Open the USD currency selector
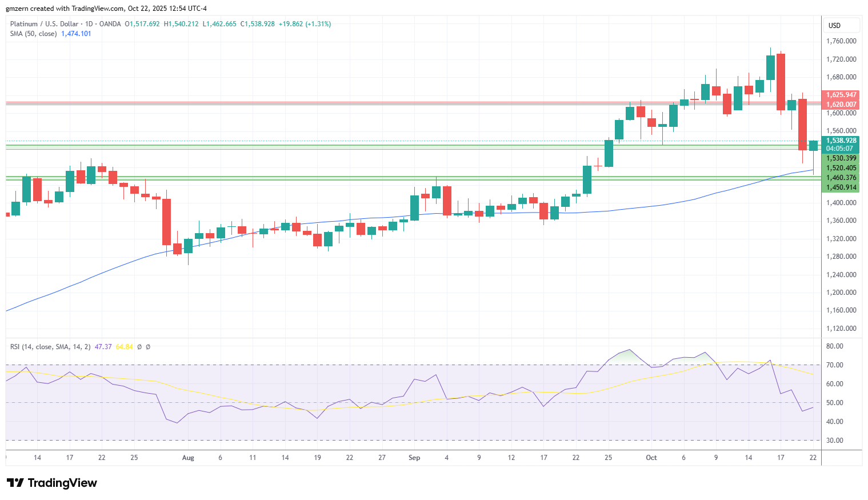The image size is (868, 500). [x=841, y=25]
